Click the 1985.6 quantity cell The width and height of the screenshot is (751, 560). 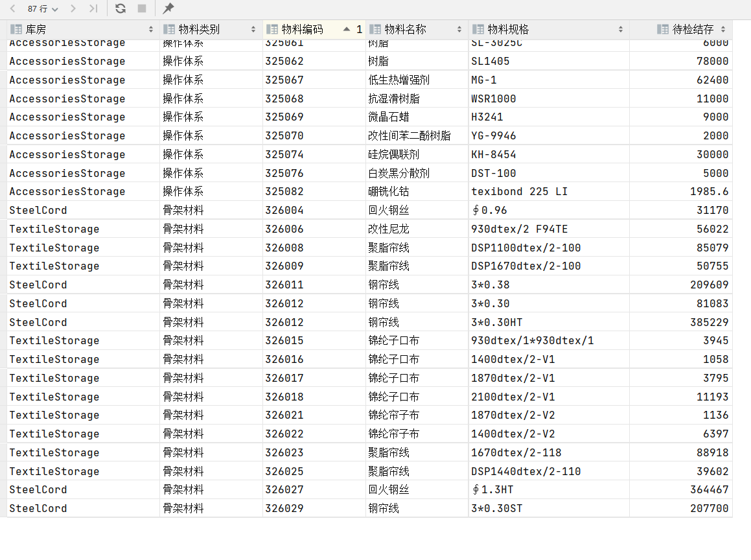(681, 192)
